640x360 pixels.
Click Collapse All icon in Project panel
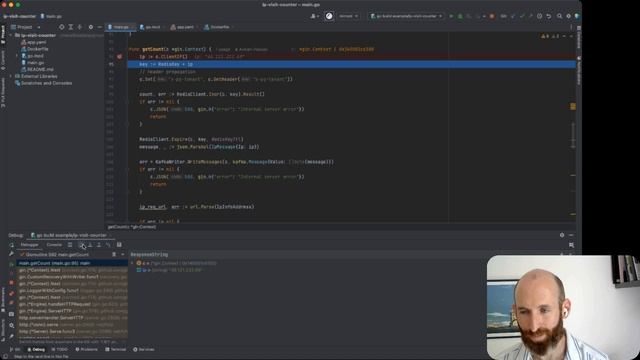pos(80,27)
